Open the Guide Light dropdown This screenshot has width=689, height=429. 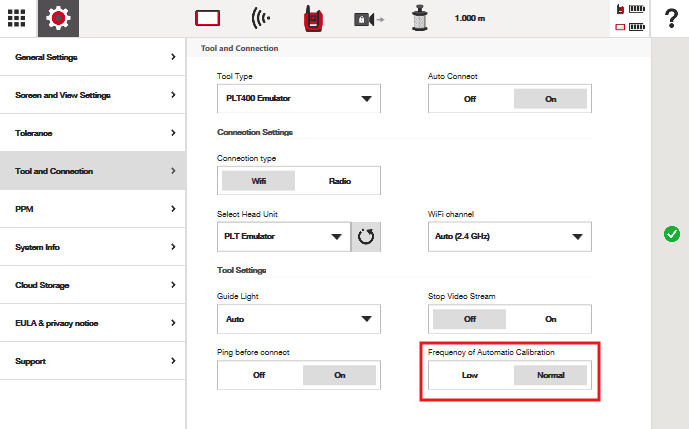pos(299,319)
